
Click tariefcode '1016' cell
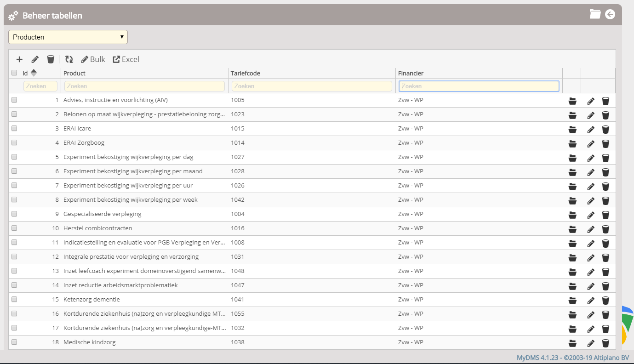238,228
